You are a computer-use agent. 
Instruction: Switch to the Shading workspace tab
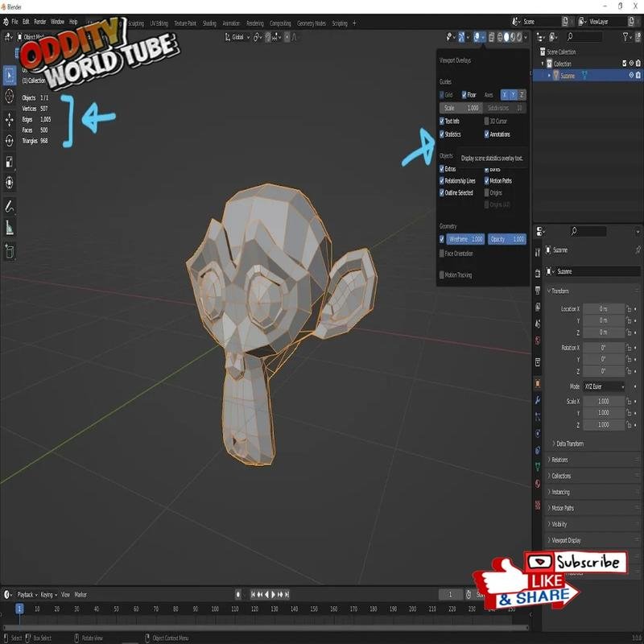point(209,23)
